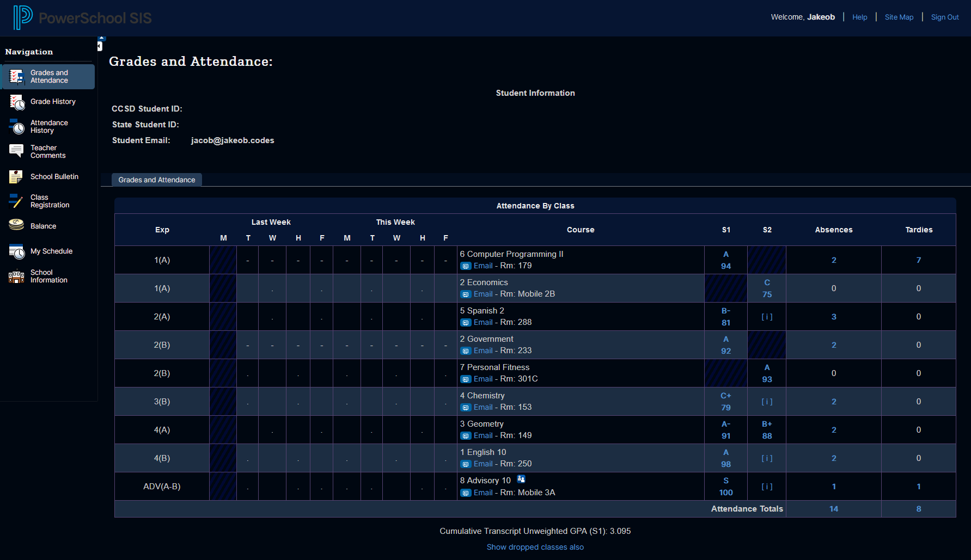Click the Balance coins icon
The width and height of the screenshot is (971, 560).
point(16,225)
